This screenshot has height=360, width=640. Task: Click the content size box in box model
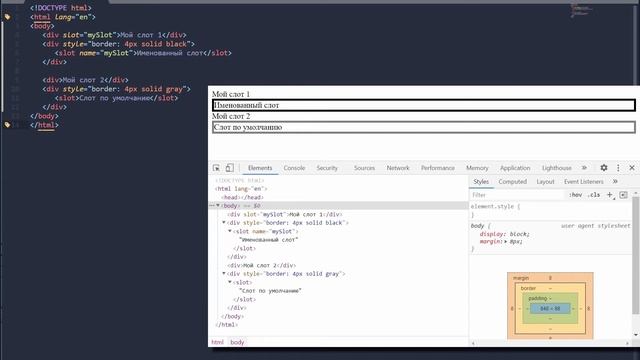click(550, 309)
